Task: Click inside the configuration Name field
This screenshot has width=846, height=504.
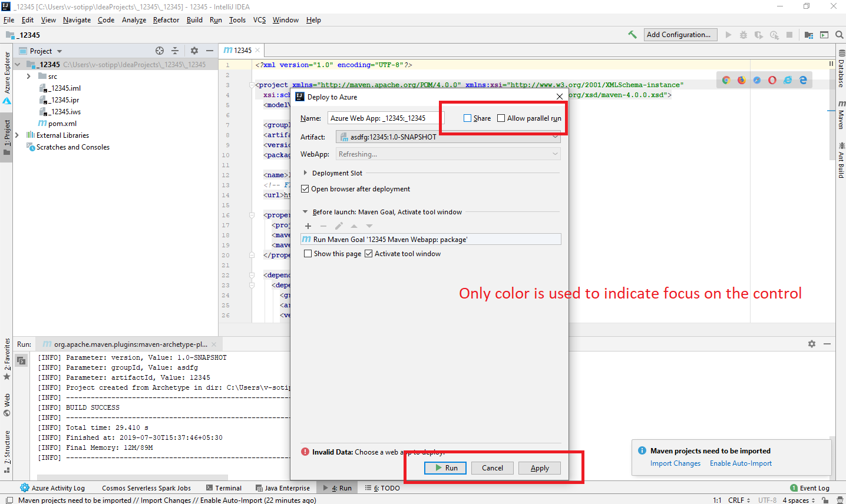Action: point(384,118)
